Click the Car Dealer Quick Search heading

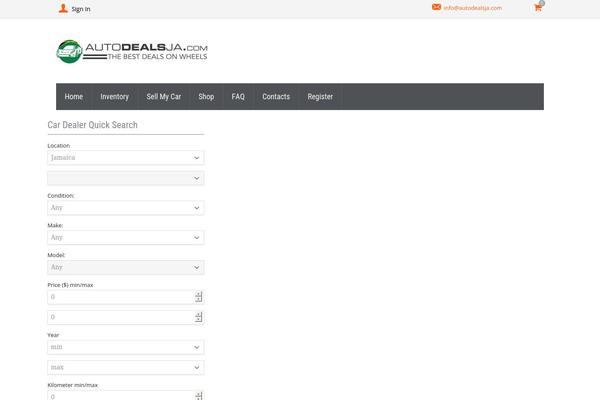tap(92, 125)
